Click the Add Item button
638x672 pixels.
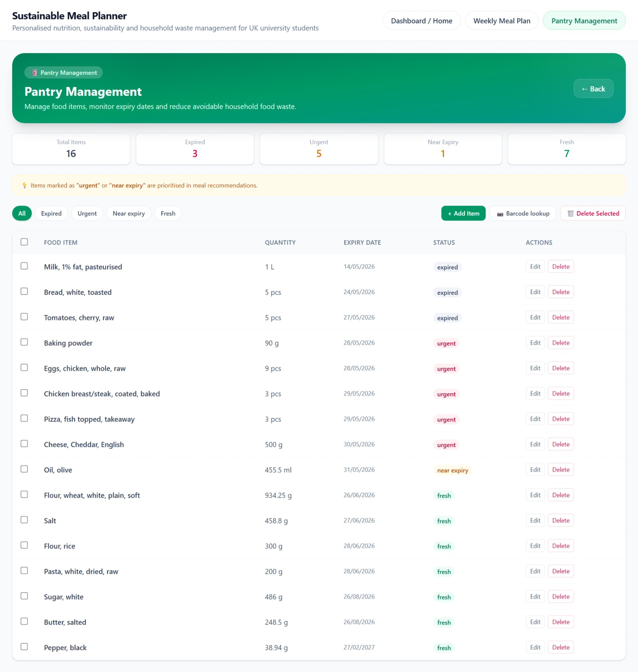click(x=463, y=213)
